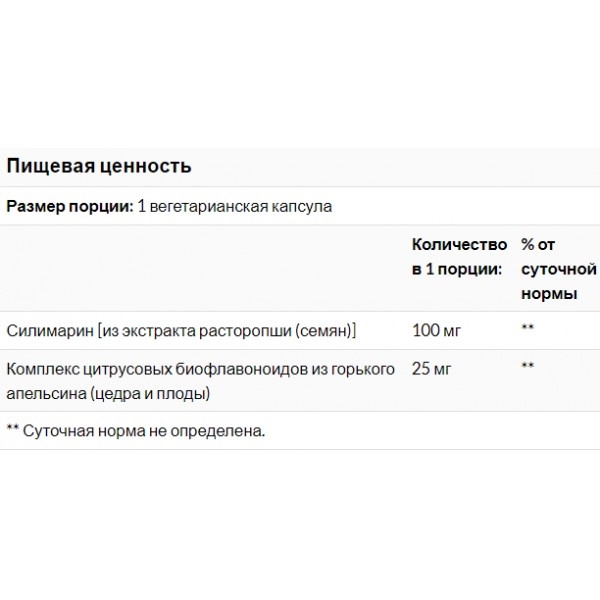Image resolution: width=600 pixels, height=600 pixels.
Task: Click the word "Количество" in column header
Action: pos(453,244)
